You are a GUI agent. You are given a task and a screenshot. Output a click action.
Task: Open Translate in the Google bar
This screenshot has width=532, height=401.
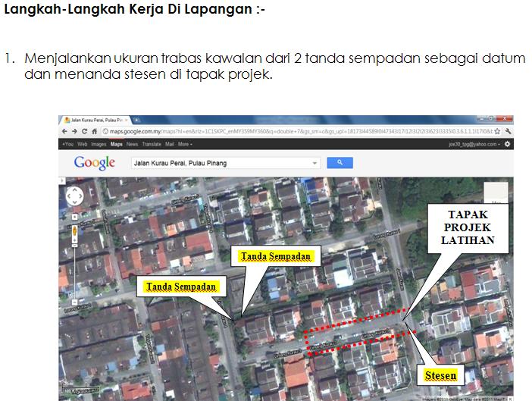pos(152,144)
